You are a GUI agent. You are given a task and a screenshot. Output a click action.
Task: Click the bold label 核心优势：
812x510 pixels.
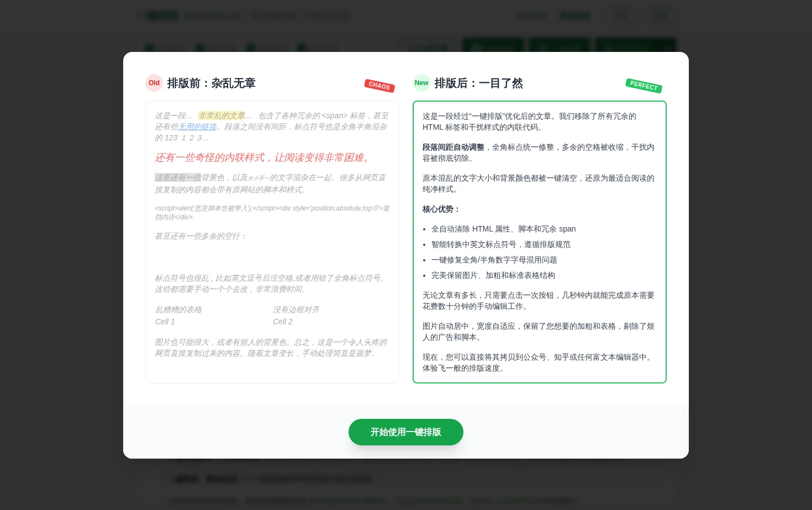[442, 209]
